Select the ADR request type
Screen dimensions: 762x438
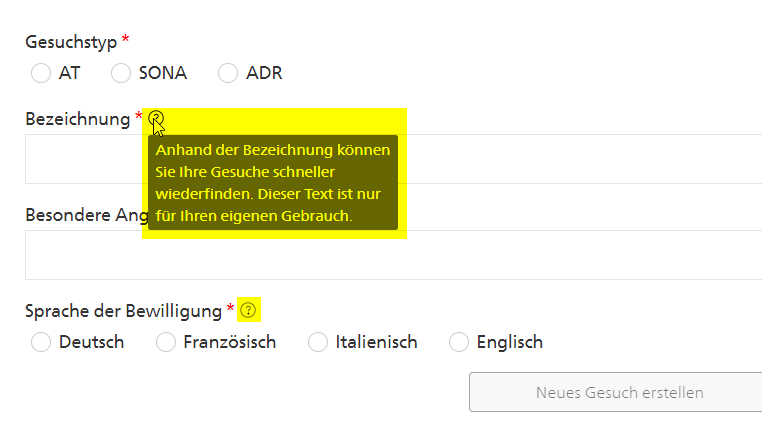click(228, 73)
